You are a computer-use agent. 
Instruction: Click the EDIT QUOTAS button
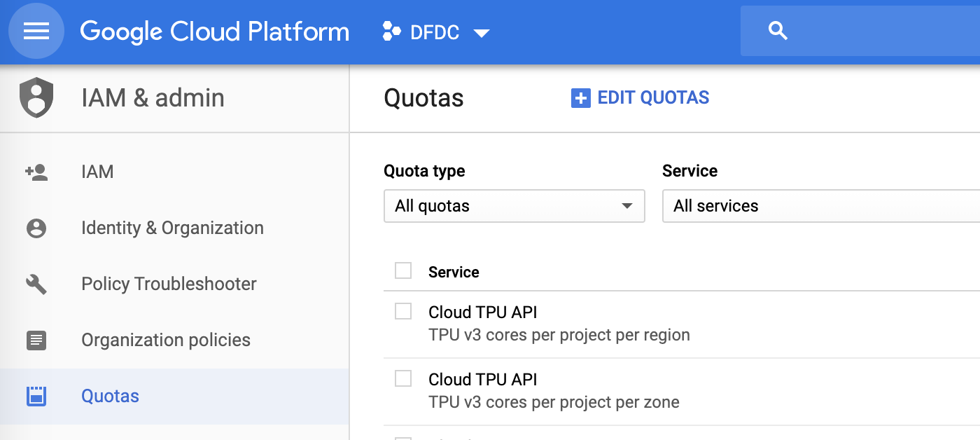[640, 98]
